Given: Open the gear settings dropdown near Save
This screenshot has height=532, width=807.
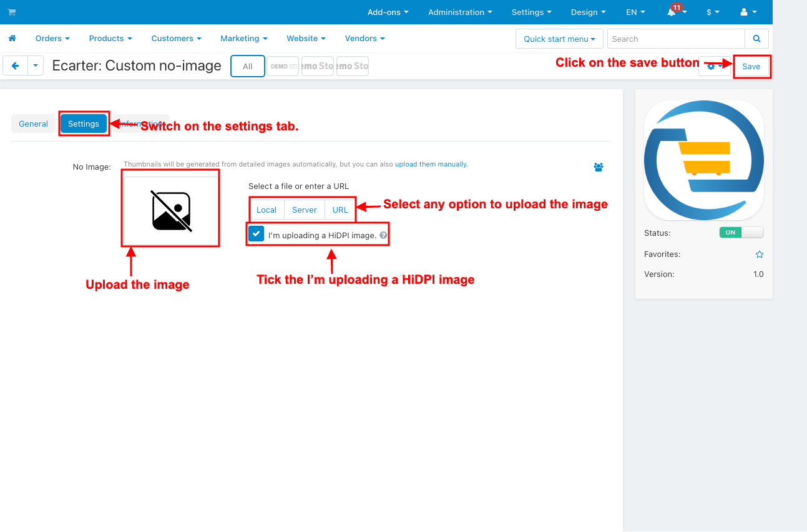Looking at the screenshot, I should click(x=714, y=67).
